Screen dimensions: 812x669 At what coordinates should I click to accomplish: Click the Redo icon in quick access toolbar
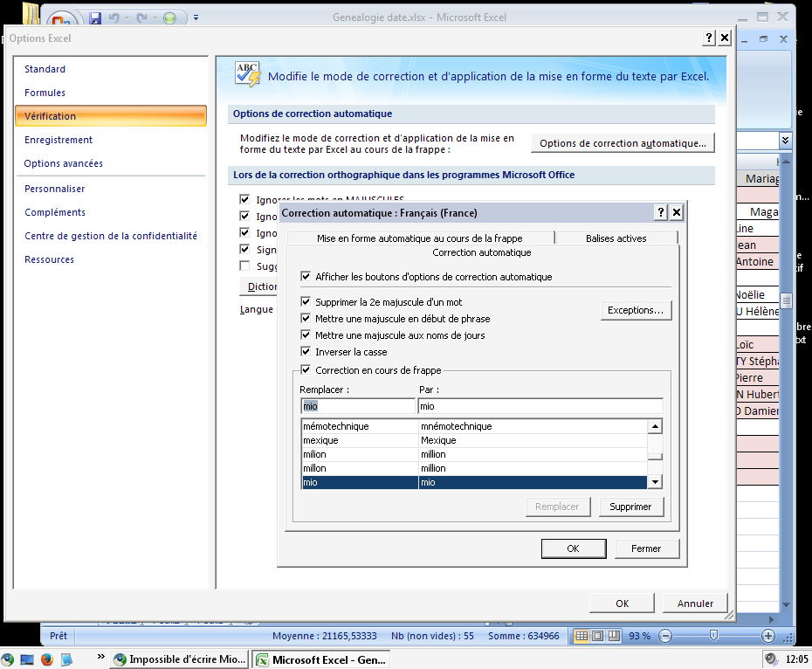(141, 18)
